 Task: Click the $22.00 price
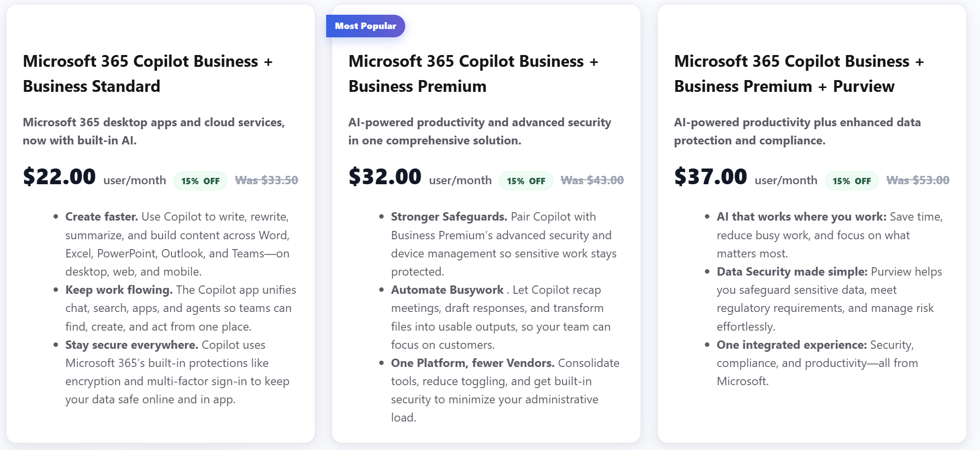[59, 177]
